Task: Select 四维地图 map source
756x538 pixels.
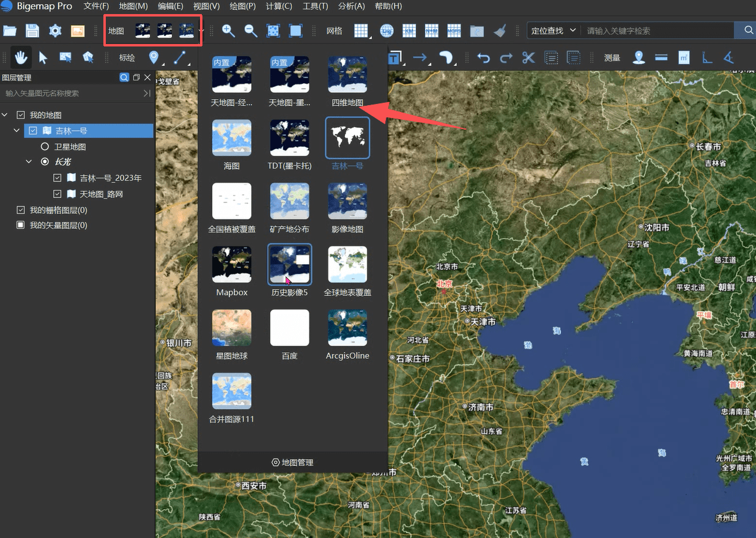Action: pyautogui.click(x=347, y=82)
